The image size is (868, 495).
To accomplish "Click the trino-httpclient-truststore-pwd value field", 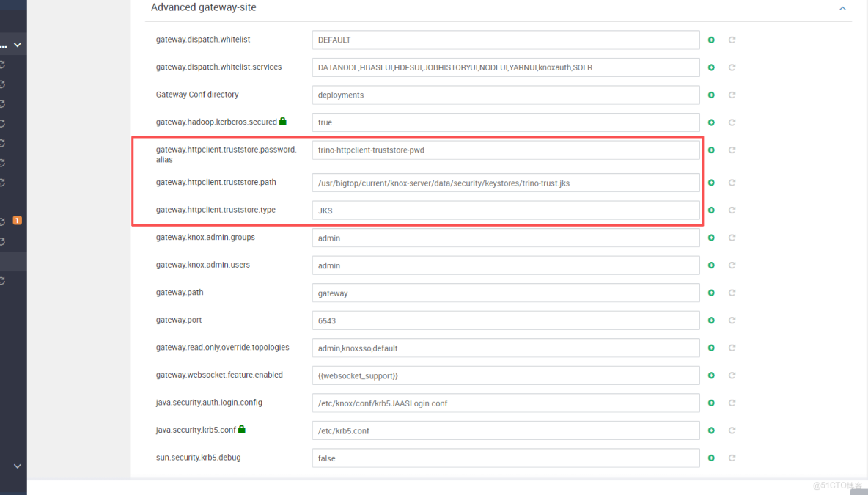I will (506, 150).
